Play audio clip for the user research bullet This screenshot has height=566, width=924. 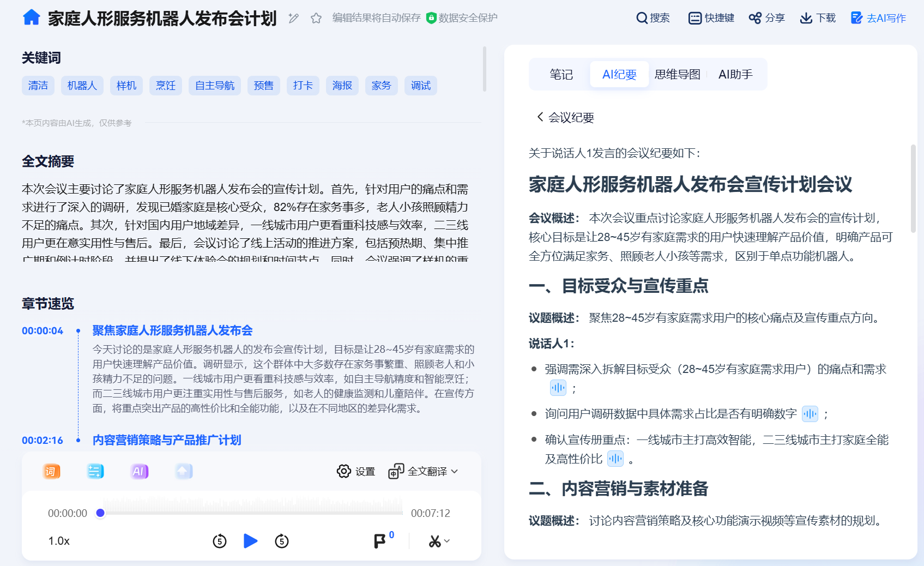click(x=810, y=414)
